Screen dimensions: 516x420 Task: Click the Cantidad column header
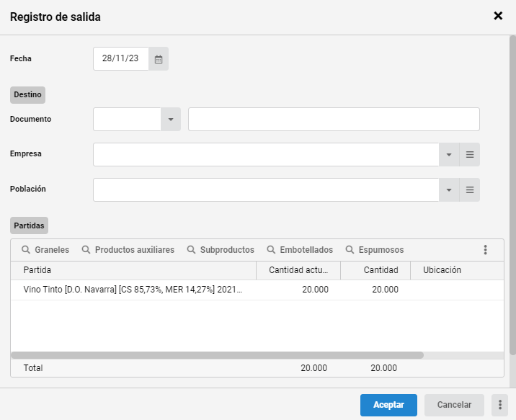(375, 270)
